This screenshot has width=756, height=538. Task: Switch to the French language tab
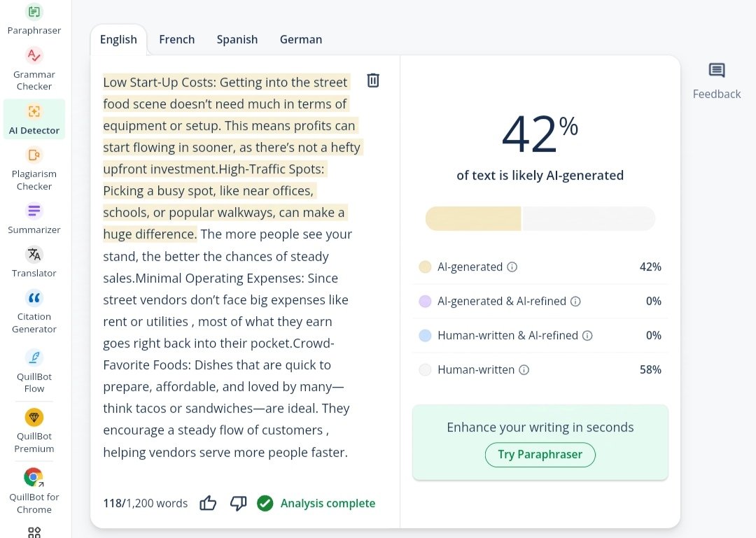click(177, 40)
